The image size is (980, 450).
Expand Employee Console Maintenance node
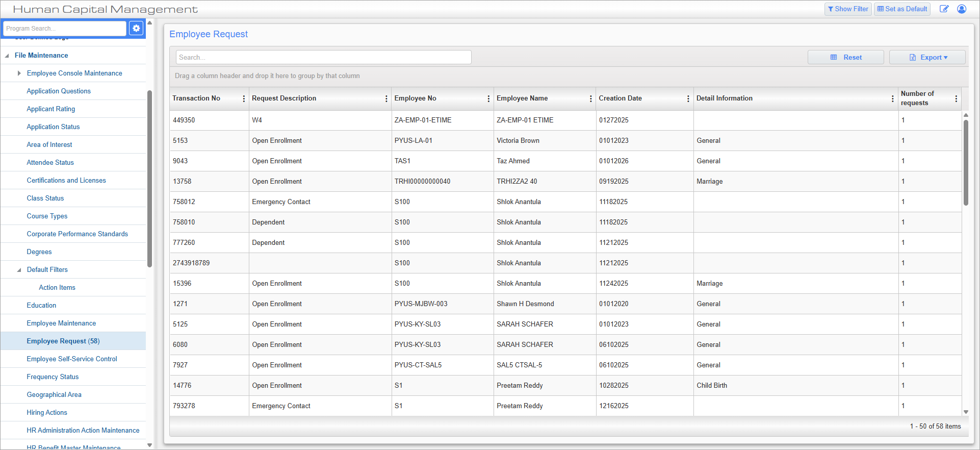click(x=19, y=73)
